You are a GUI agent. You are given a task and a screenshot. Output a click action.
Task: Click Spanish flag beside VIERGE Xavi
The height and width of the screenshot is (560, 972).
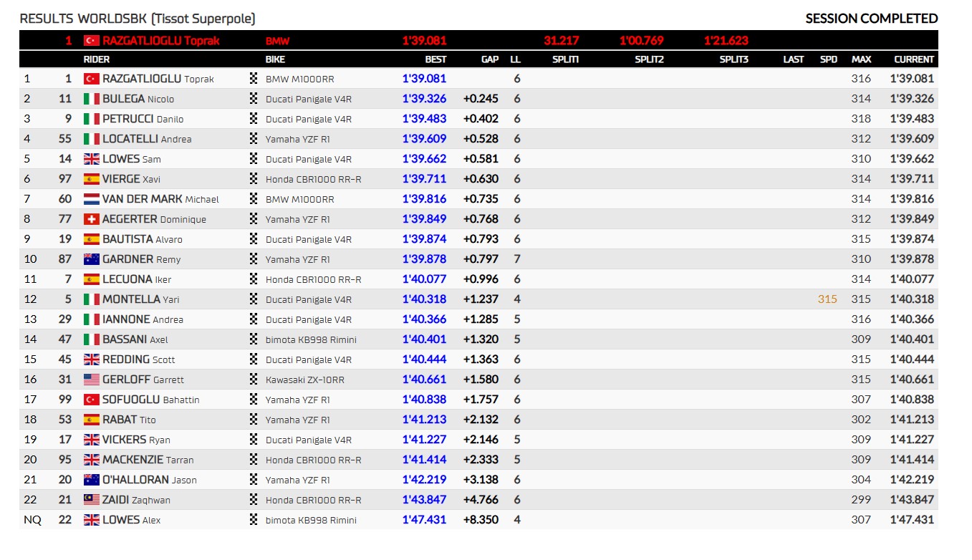[91, 179]
